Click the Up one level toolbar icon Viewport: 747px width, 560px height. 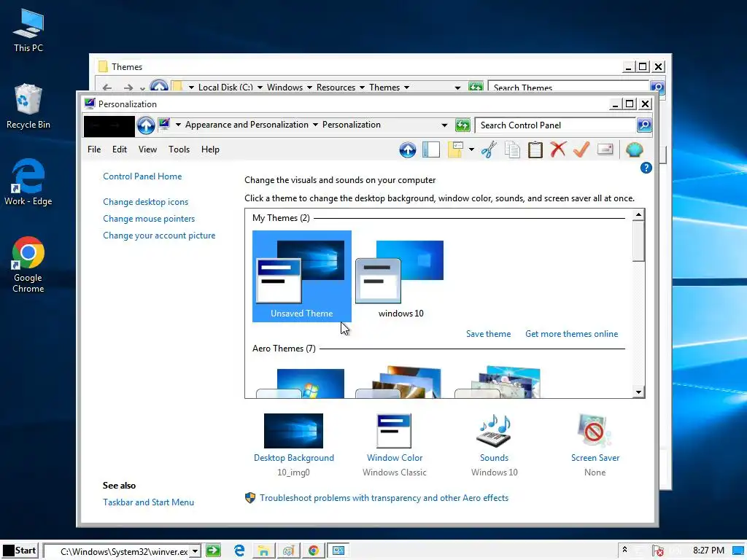coord(407,150)
